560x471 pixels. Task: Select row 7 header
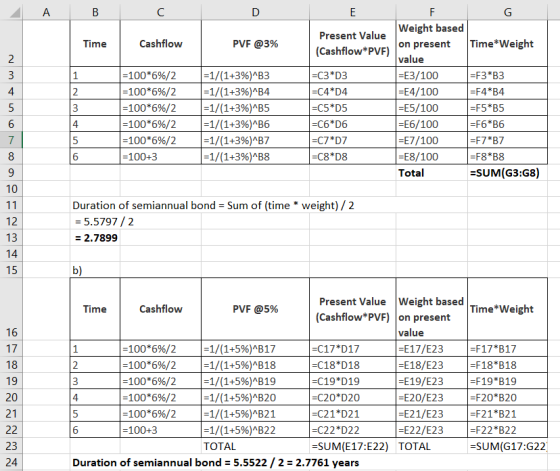11,140
